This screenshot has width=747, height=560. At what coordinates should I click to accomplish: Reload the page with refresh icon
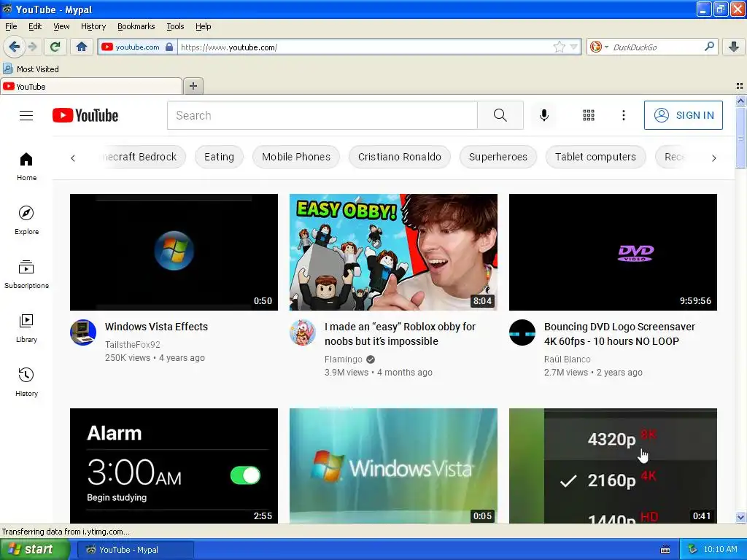pyautogui.click(x=55, y=47)
